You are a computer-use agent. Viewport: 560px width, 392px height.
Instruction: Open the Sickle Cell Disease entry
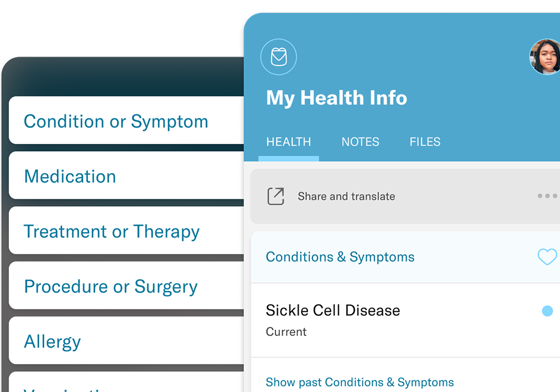tap(333, 311)
